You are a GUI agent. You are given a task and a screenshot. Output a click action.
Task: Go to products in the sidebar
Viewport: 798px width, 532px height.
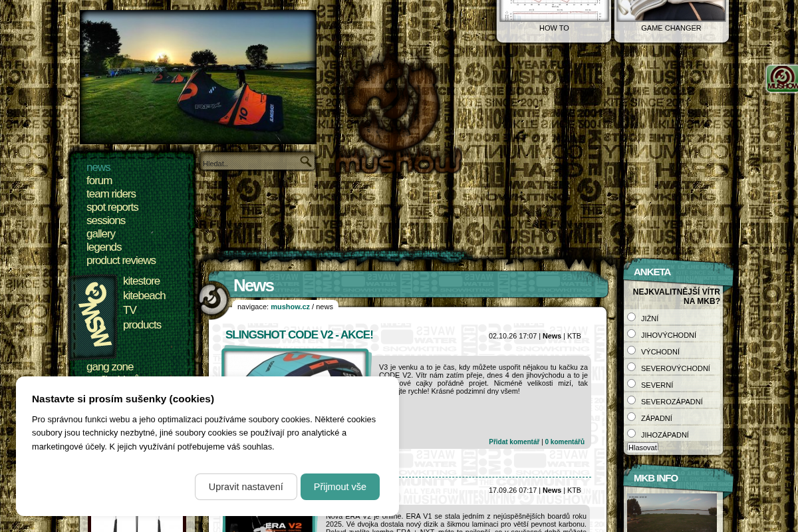[142, 325]
